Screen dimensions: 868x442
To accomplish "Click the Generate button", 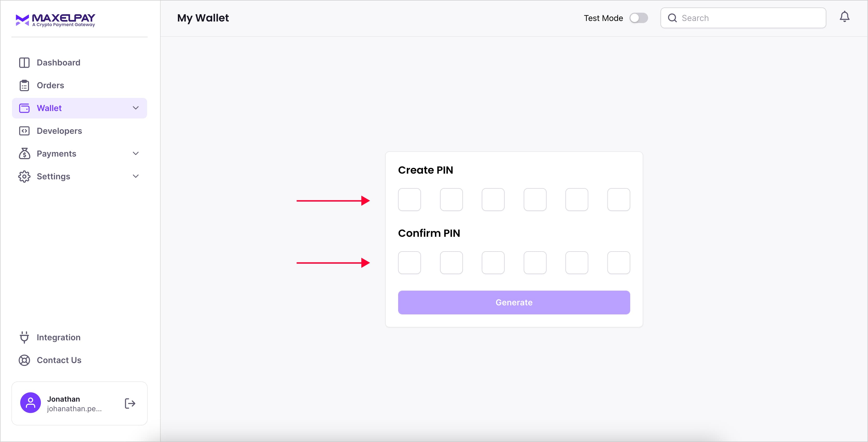I will point(514,302).
